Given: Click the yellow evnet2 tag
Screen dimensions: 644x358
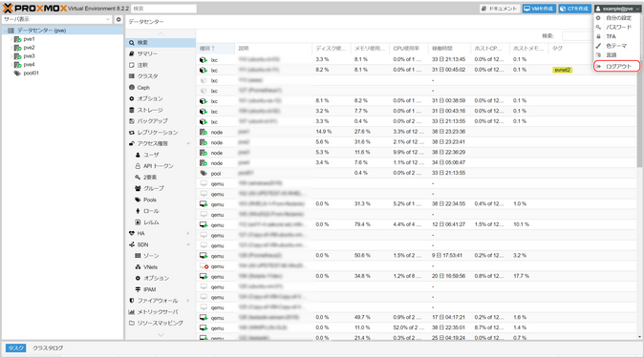Looking at the screenshot, I should pos(562,70).
